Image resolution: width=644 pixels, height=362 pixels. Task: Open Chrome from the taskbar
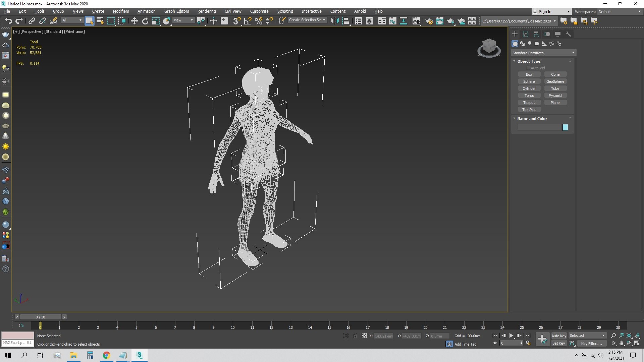106,355
